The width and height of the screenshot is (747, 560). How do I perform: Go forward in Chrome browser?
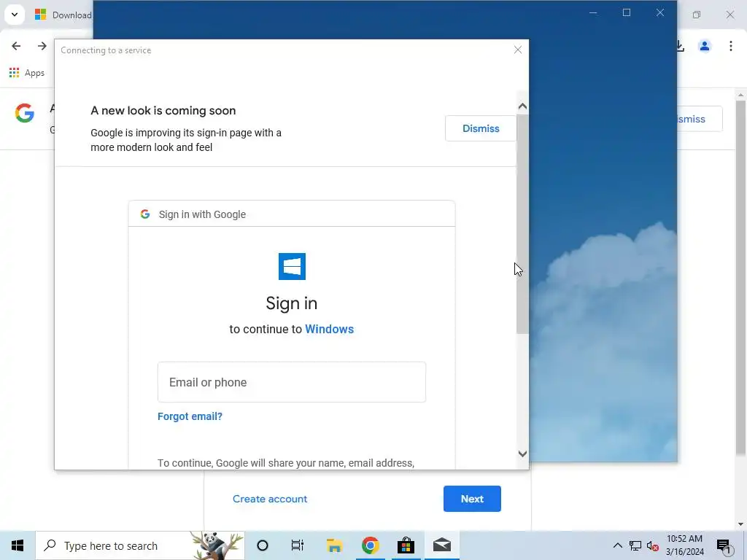[42, 46]
